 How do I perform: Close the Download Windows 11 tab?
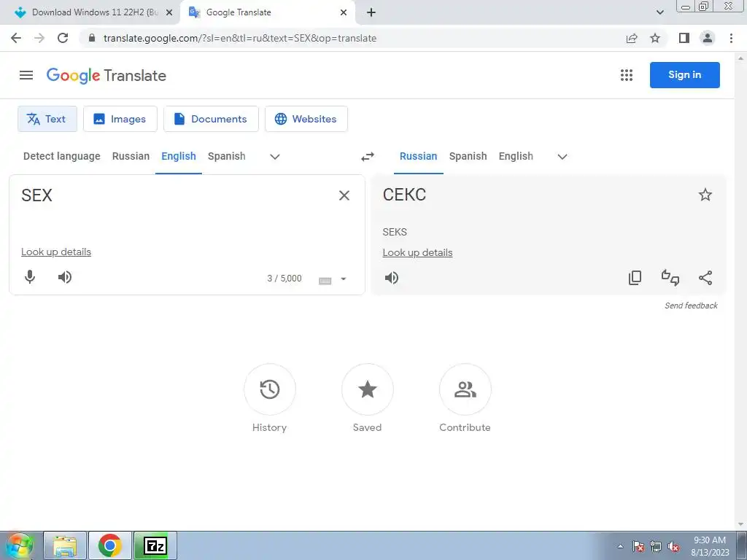(x=169, y=12)
